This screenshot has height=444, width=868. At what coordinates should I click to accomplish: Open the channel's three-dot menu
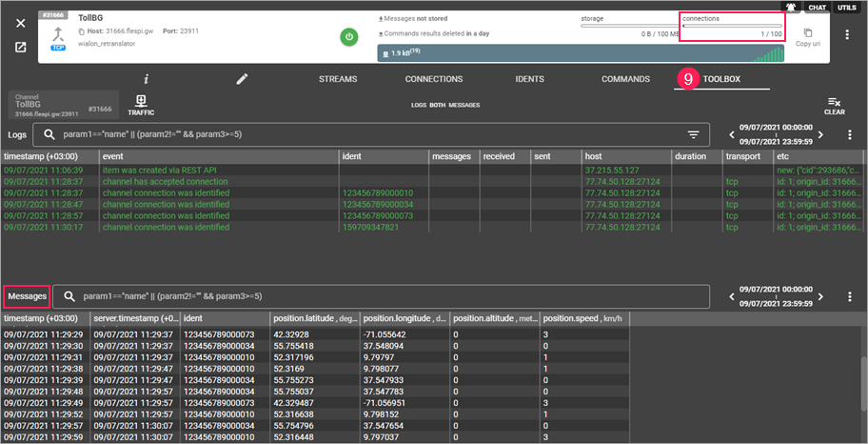pos(847,34)
